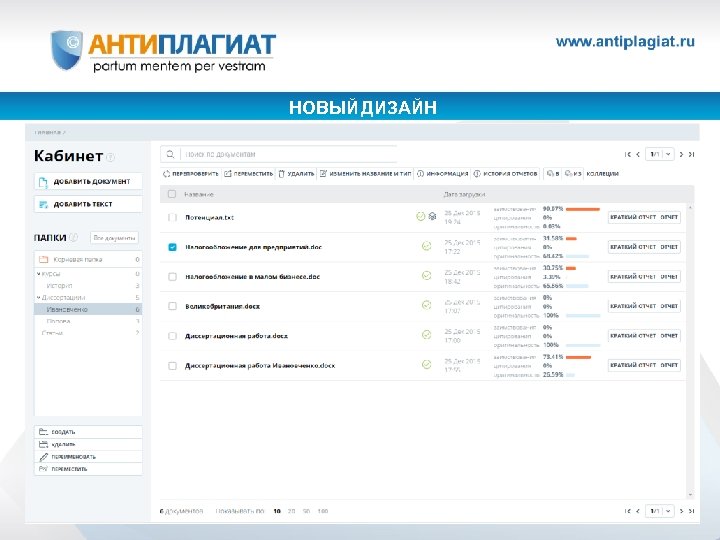Screen dimensions: 720x540
Task: Click the 100% originality bar of Великобритания.docx
Action: click(583, 315)
